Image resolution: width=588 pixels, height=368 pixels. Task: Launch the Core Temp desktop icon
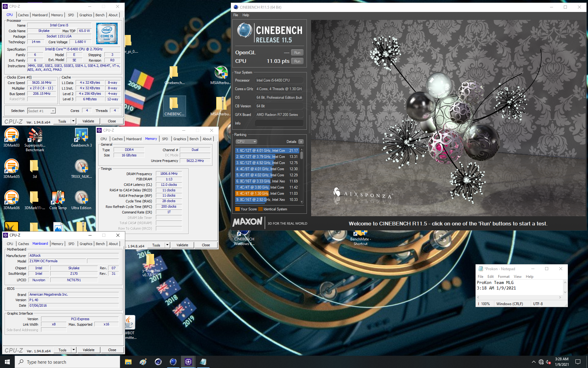pyautogui.click(x=58, y=200)
